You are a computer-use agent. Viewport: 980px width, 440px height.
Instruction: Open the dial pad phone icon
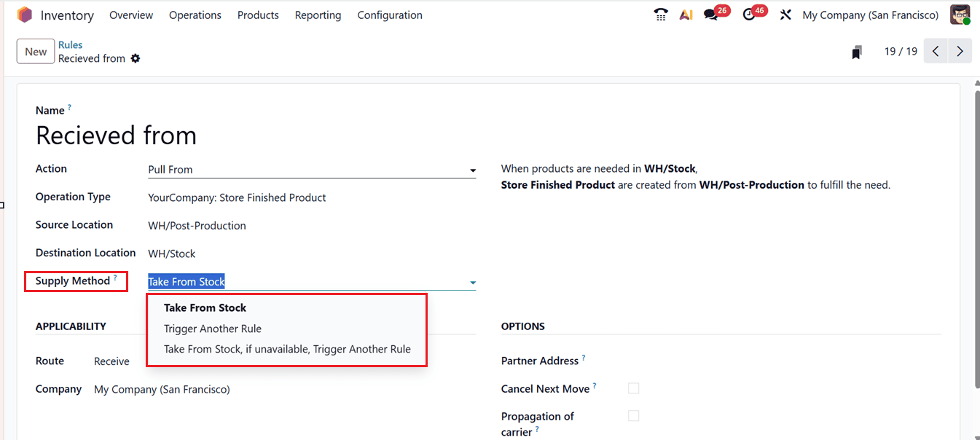tap(660, 15)
